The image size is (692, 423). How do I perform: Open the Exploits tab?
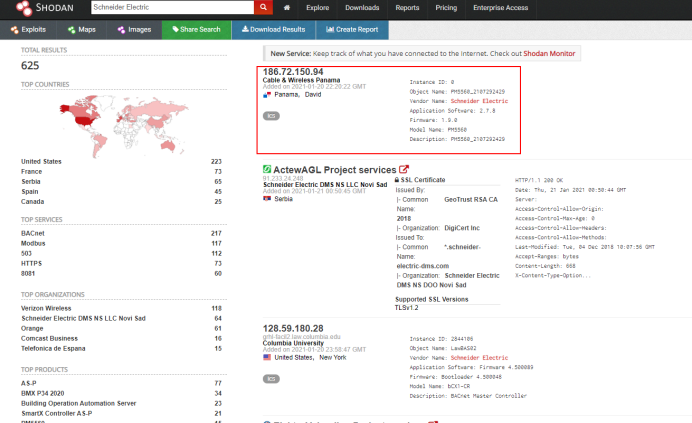(x=32, y=30)
